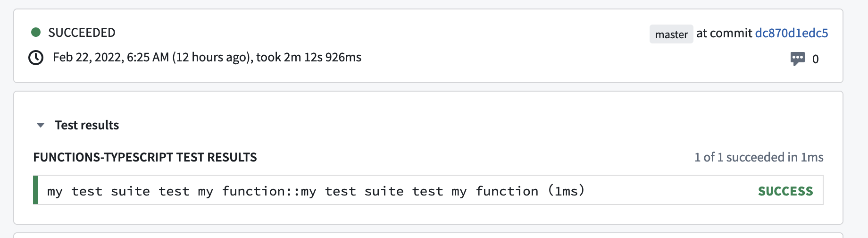Open commit dc870d1edc5 link
The width and height of the screenshot is (868, 238).
tap(792, 33)
